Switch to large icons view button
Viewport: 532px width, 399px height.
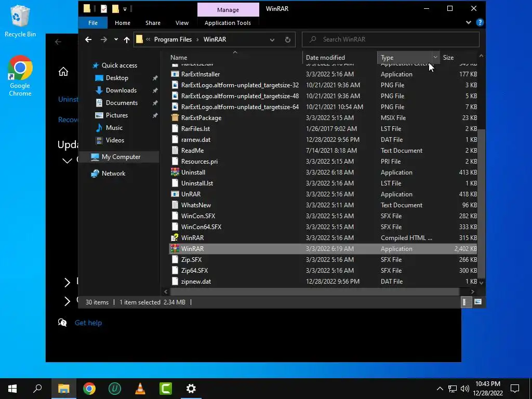[x=478, y=302]
